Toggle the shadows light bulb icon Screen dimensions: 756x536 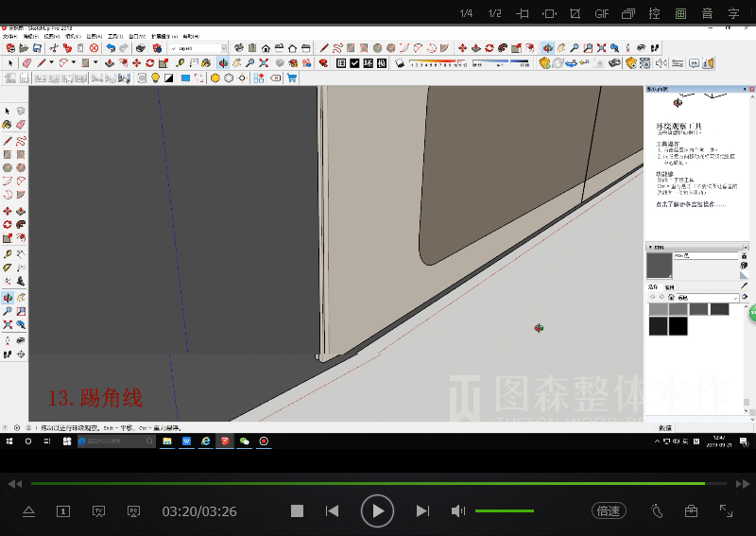click(x=154, y=78)
